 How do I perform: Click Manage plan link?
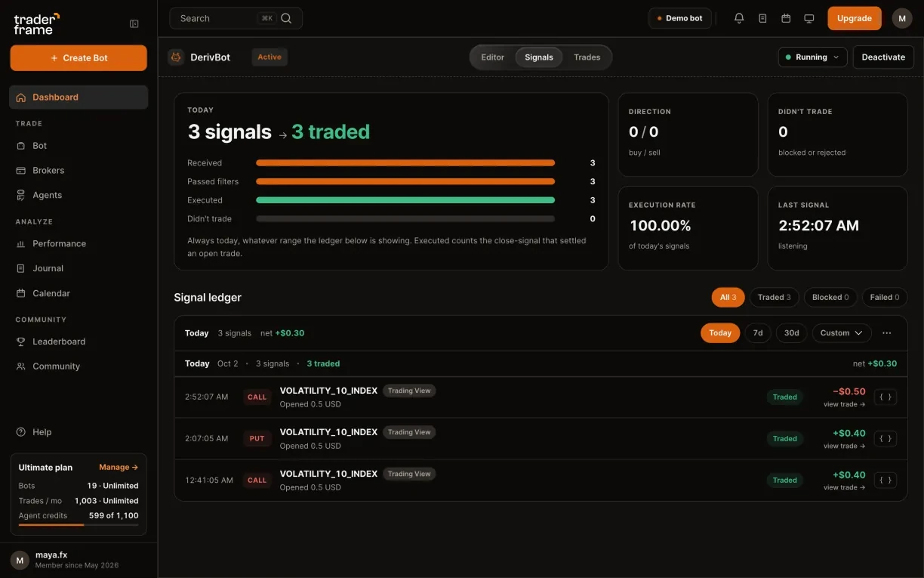point(119,468)
